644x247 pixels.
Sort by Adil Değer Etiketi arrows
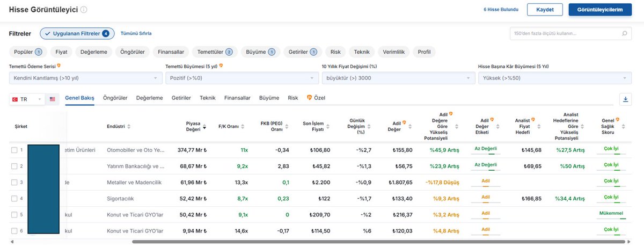pos(497,127)
